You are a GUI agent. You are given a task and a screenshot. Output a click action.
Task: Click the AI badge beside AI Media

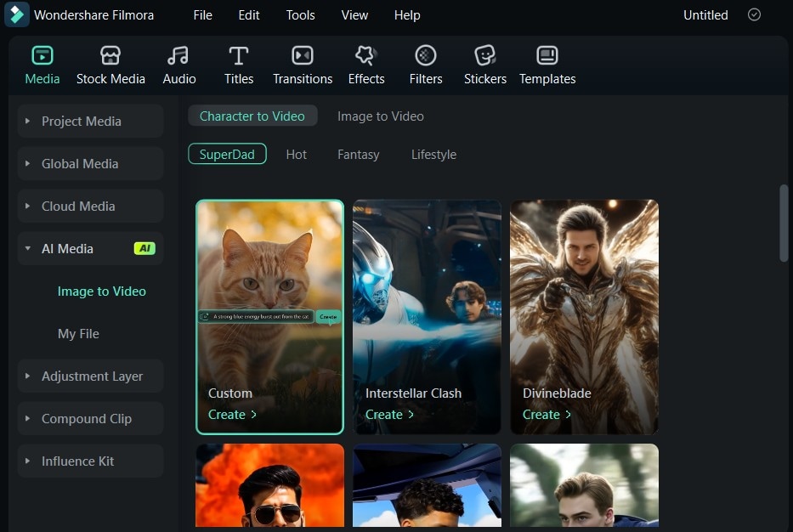pos(144,248)
